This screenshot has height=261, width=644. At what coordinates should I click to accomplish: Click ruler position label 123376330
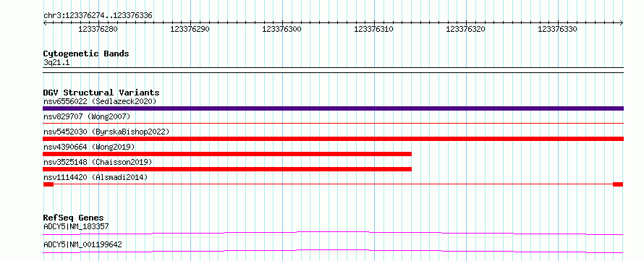(x=557, y=29)
